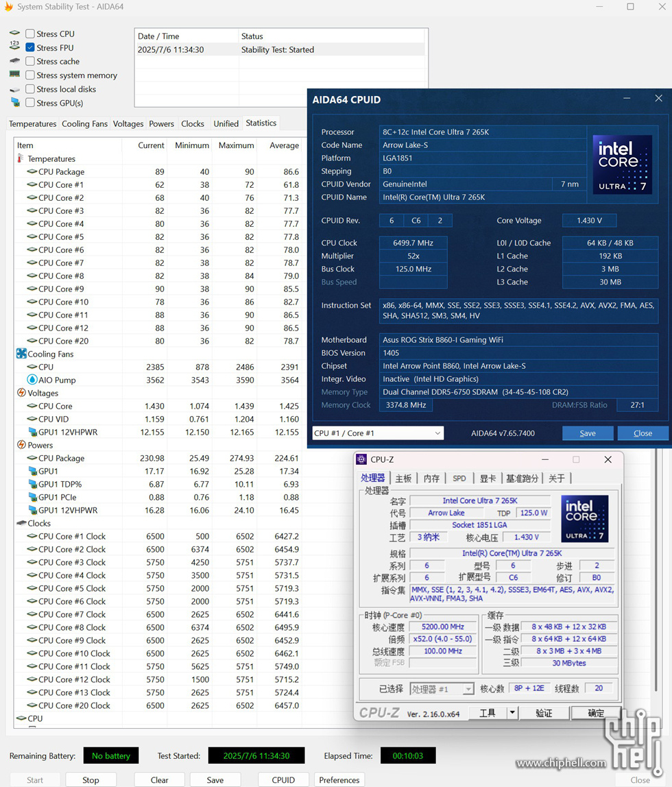Click the CPUID button at the bottom
The height and width of the screenshot is (787, 672).
284,779
